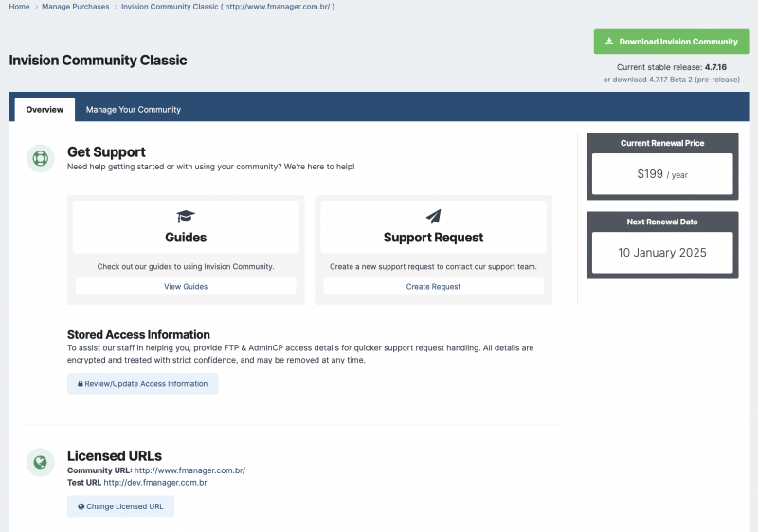
Task: Open the Manage Your Community tab
Action: tap(133, 110)
